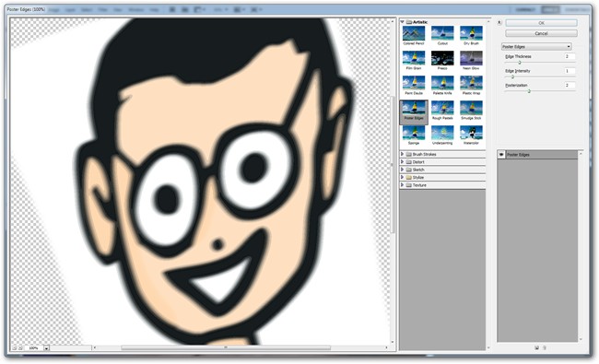Click the Edge Intensity value field

pos(570,71)
